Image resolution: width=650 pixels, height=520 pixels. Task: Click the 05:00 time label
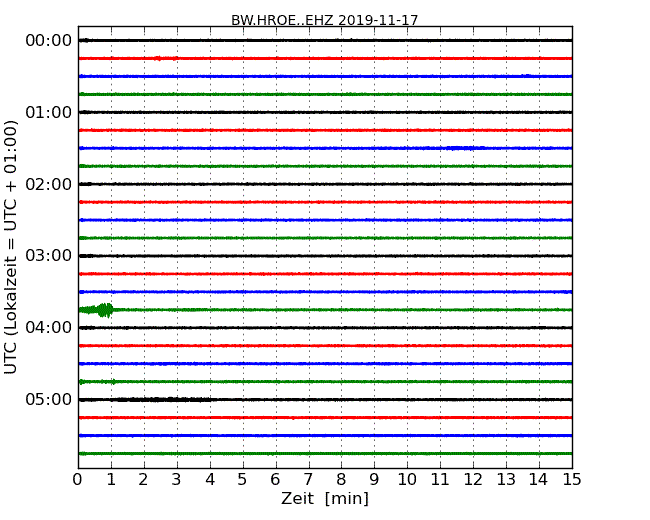(x=49, y=399)
